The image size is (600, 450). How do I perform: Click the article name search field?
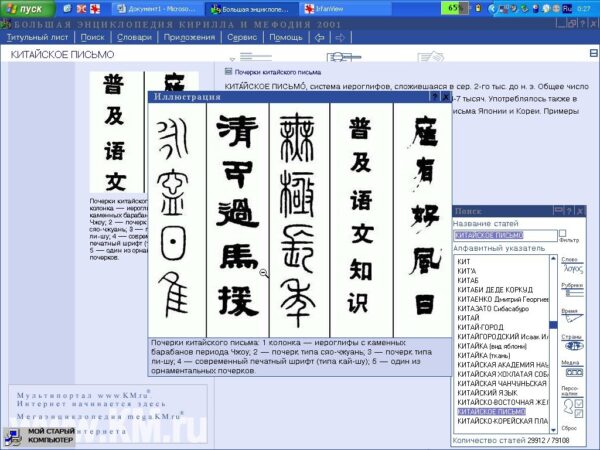click(503, 236)
